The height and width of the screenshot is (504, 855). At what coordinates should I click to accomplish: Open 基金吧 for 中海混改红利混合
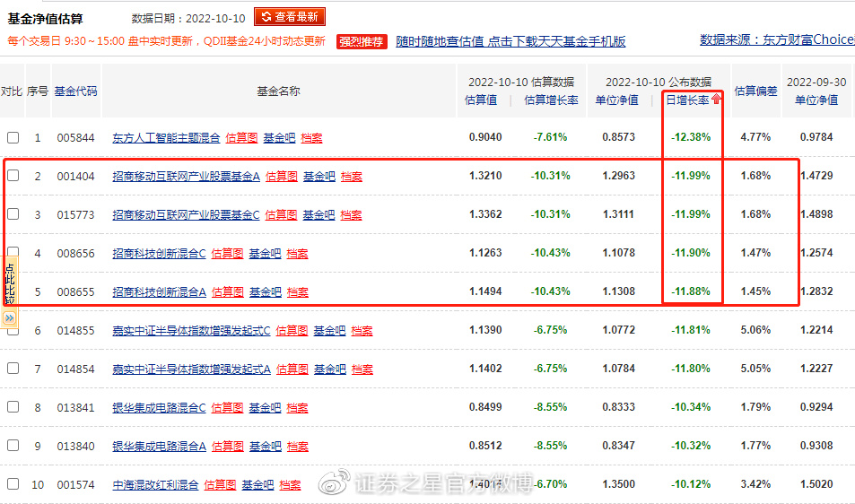pos(257,485)
